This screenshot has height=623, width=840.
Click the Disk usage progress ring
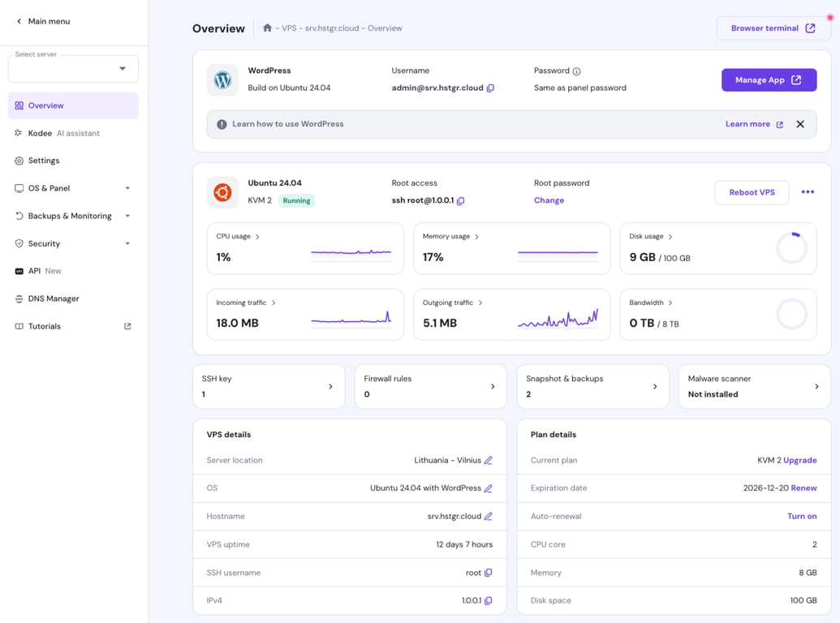[x=791, y=247]
